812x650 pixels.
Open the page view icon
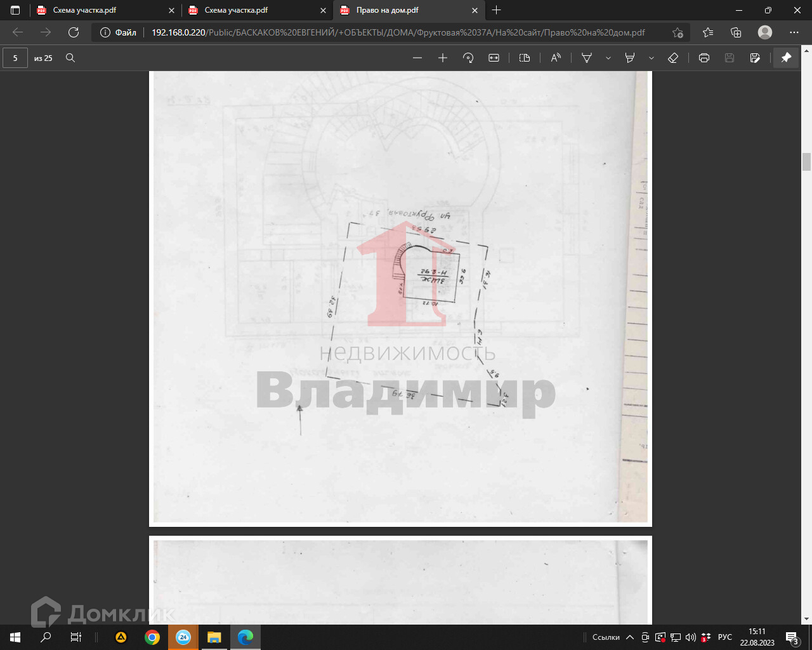click(525, 58)
